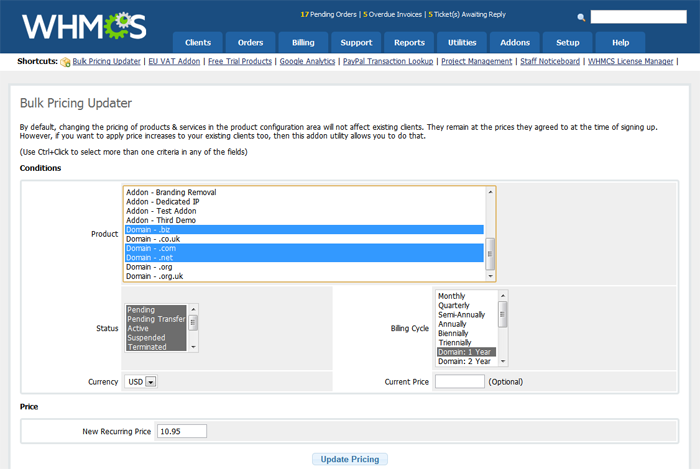Select Active status
The image size is (700, 469).
click(156, 328)
